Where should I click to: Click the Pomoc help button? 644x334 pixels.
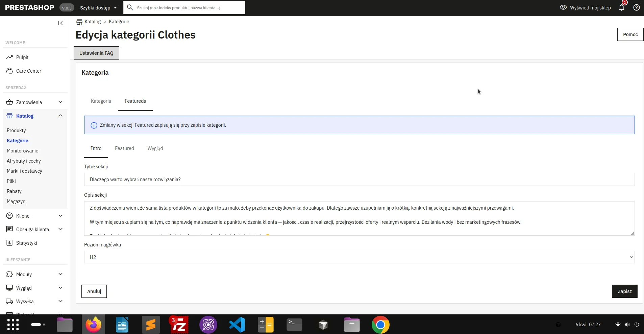pyautogui.click(x=630, y=34)
